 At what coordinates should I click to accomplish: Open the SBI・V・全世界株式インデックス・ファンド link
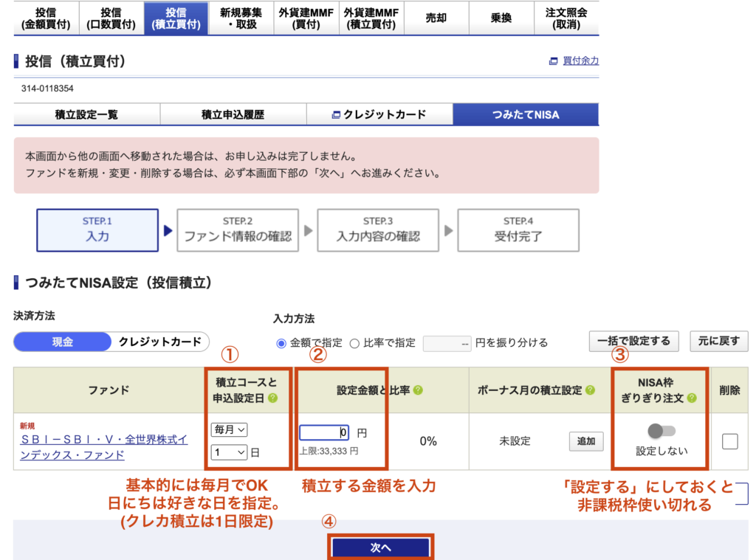point(103,447)
